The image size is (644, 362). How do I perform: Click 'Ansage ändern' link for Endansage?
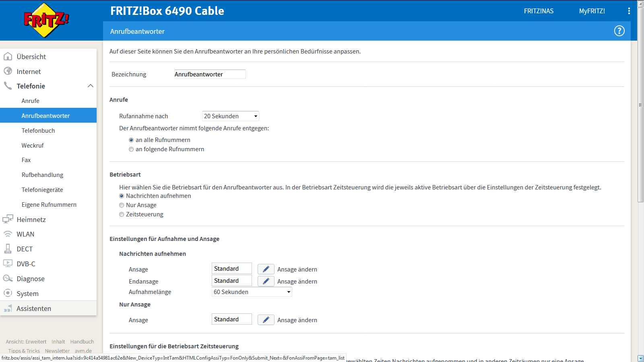297,282
